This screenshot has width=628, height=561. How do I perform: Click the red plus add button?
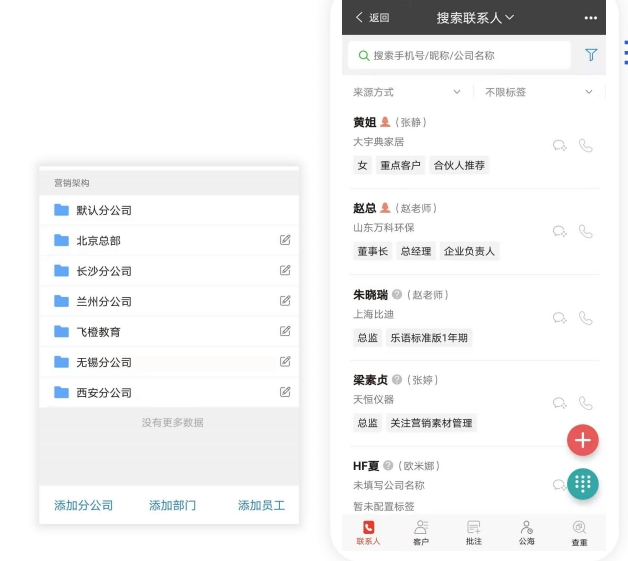[582, 440]
